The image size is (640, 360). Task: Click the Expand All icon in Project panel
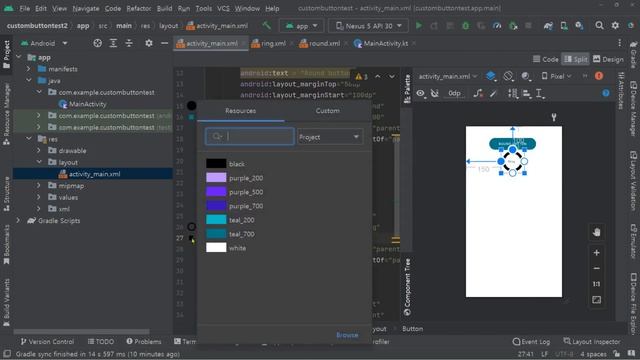(x=113, y=43)
